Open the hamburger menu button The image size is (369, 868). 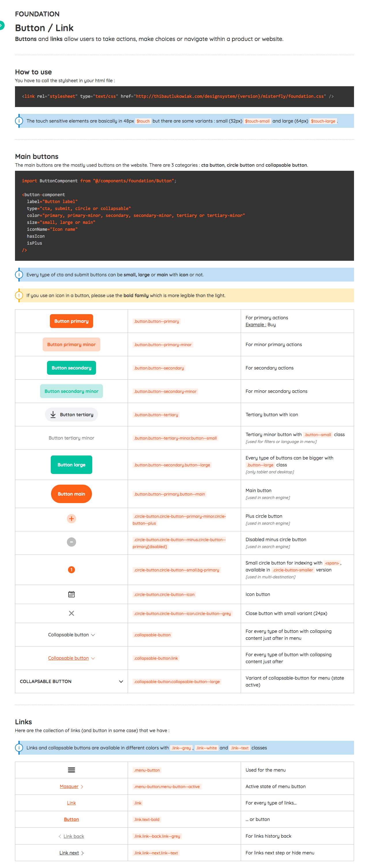[71, 770]
